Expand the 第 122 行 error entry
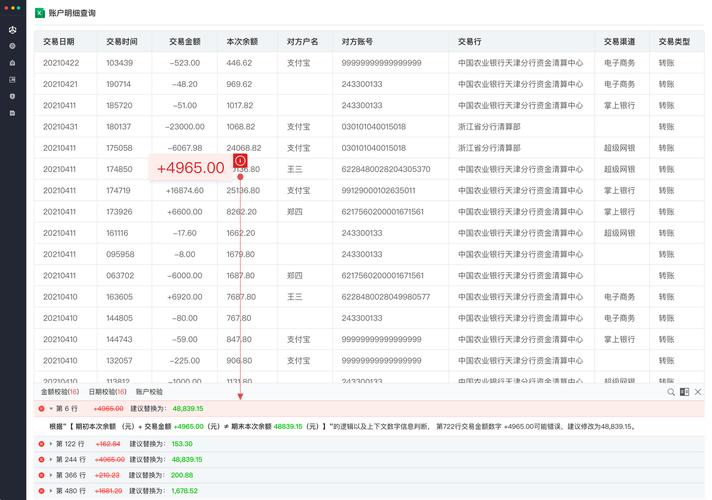 [x=51, y=444]
